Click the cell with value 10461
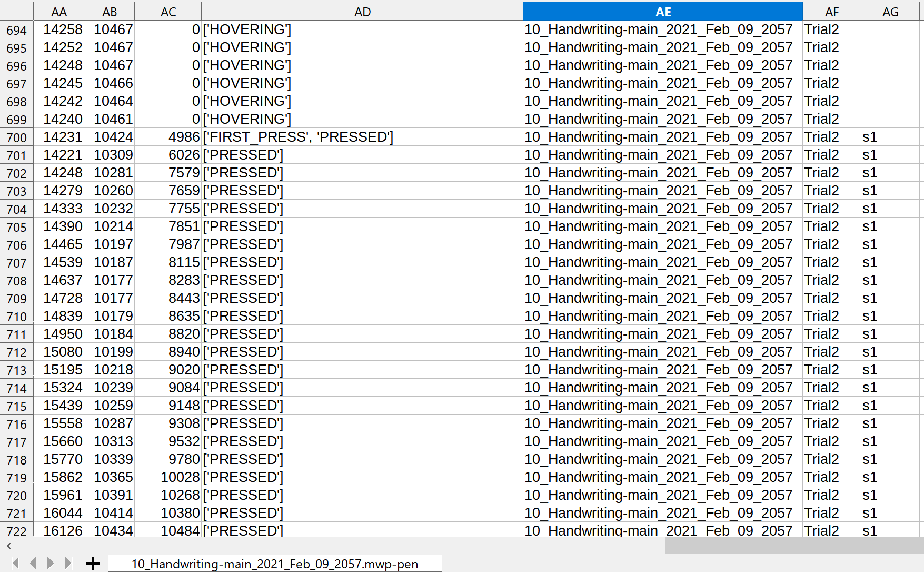 tap(110, 119)
